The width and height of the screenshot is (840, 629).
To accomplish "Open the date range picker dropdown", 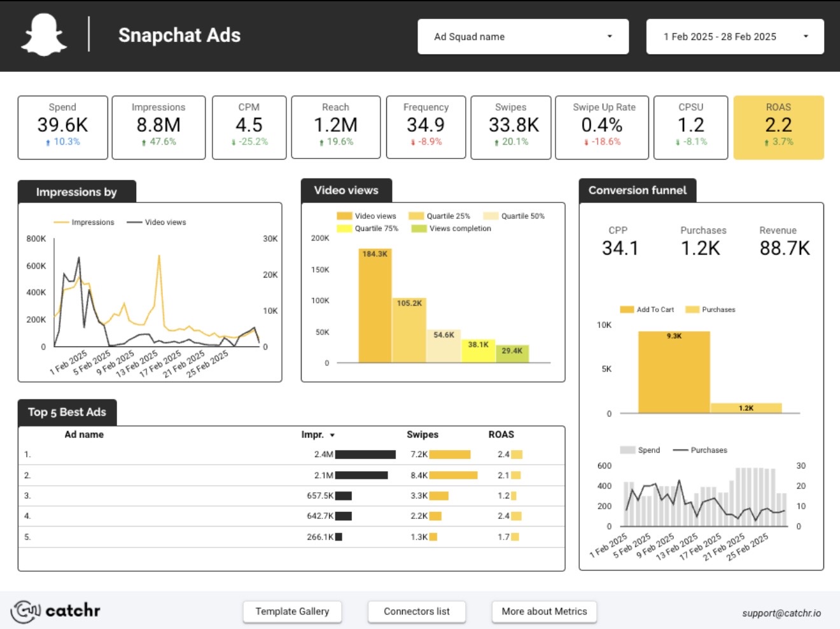I will (x=734, y=37).
